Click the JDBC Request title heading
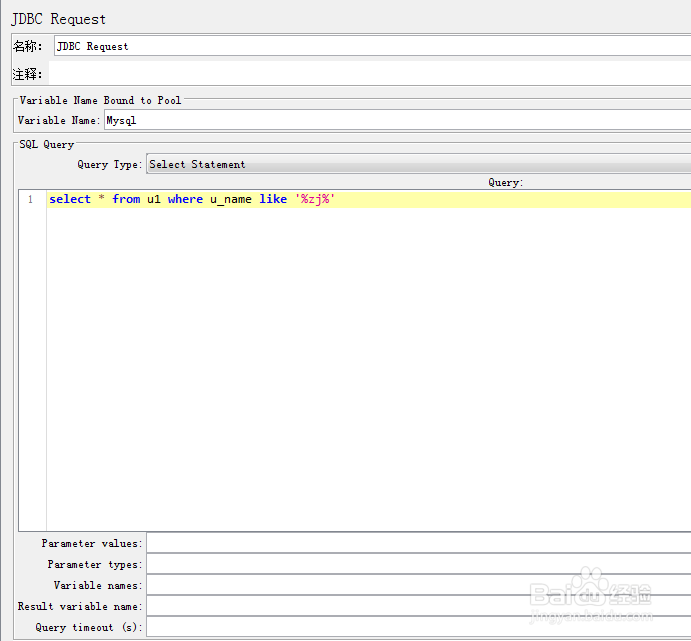Image resolution: width=691 pixels, height=641 pixels. point(59,19)
